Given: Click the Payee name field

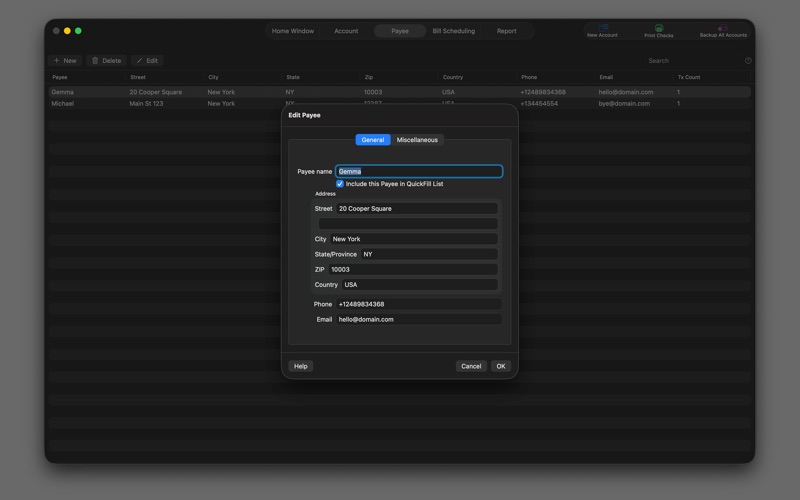Looking at the screenshot, I should (x=419, y=171).
